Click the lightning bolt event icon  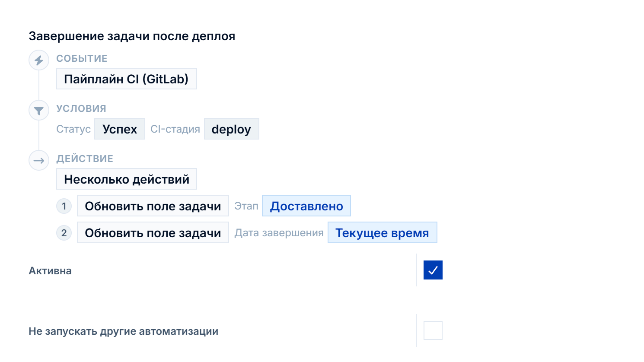tap(39, 60)
